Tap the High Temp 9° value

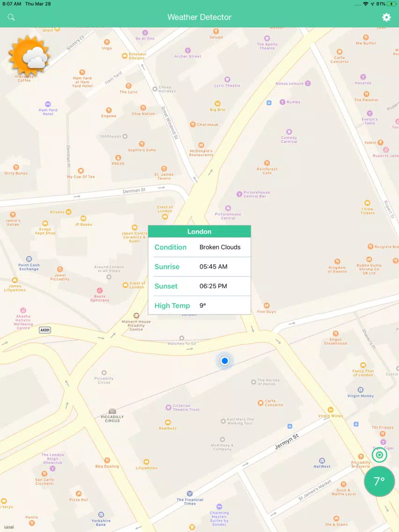pyautogui.click(x=203, y=305)
